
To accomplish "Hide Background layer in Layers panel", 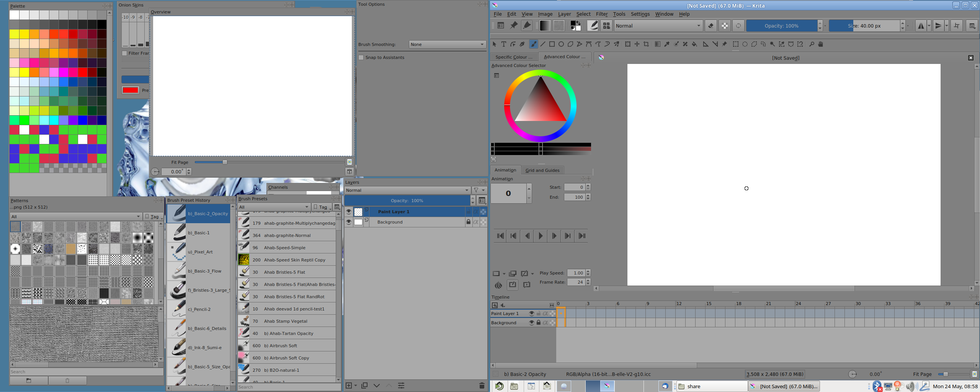I will click(349, 222).
